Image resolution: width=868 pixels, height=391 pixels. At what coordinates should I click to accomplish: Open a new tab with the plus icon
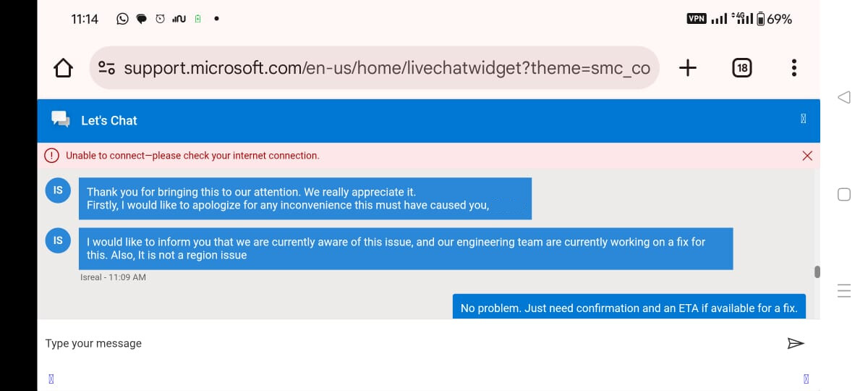click(x=688, y=68)
